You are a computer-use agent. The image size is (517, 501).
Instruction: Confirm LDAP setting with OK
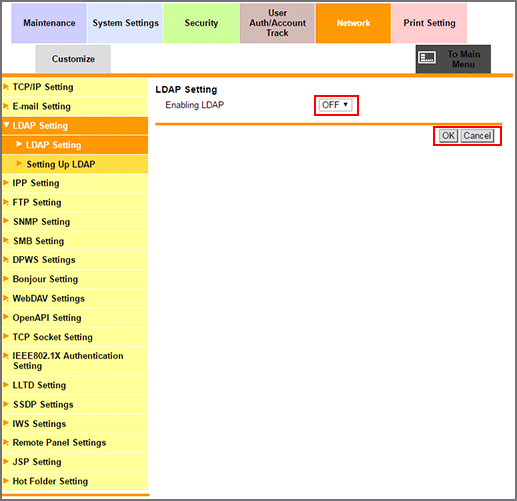[448, 136]
